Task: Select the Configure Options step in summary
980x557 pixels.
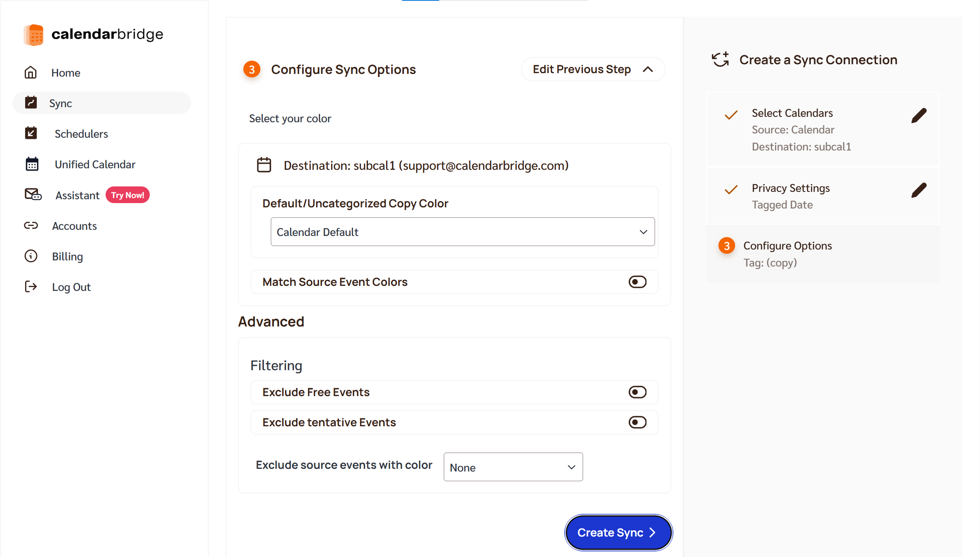Action: 823,254
